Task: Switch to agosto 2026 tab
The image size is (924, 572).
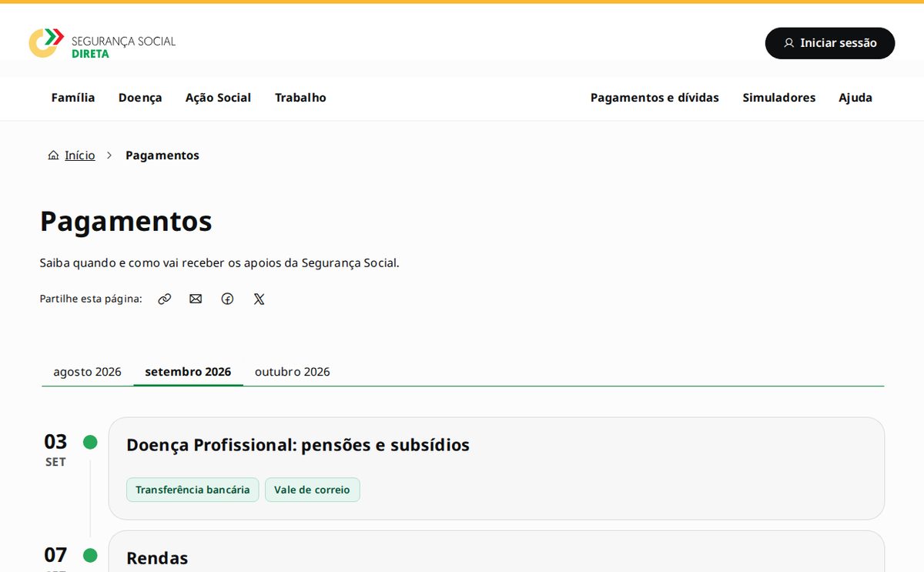Action: (x=87, y=372)
